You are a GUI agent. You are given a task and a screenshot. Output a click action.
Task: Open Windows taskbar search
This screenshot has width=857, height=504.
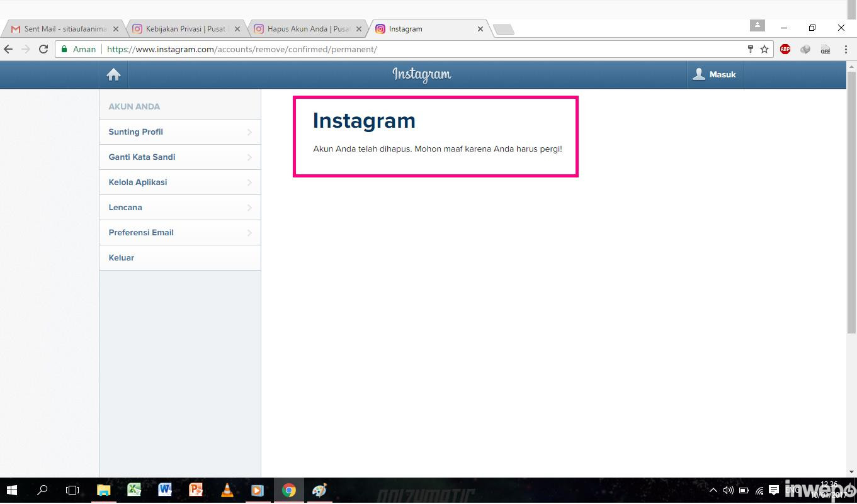tap(42, 490)
